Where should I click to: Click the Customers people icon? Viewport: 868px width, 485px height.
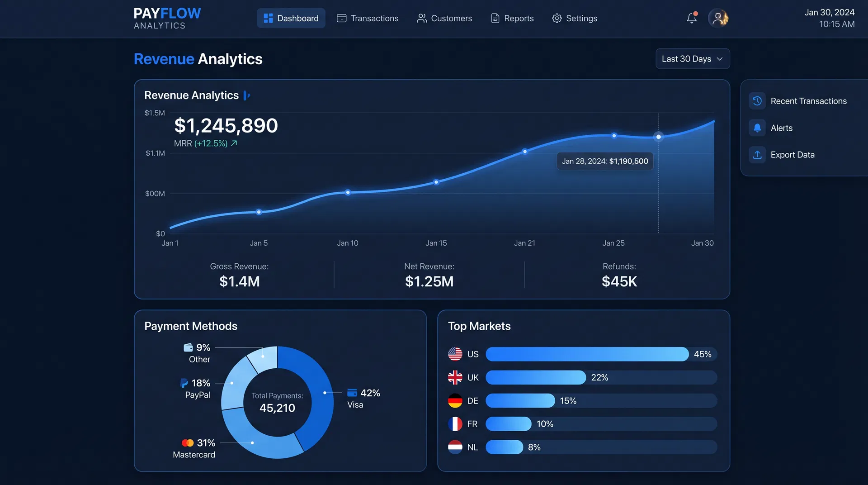point(421,18)
